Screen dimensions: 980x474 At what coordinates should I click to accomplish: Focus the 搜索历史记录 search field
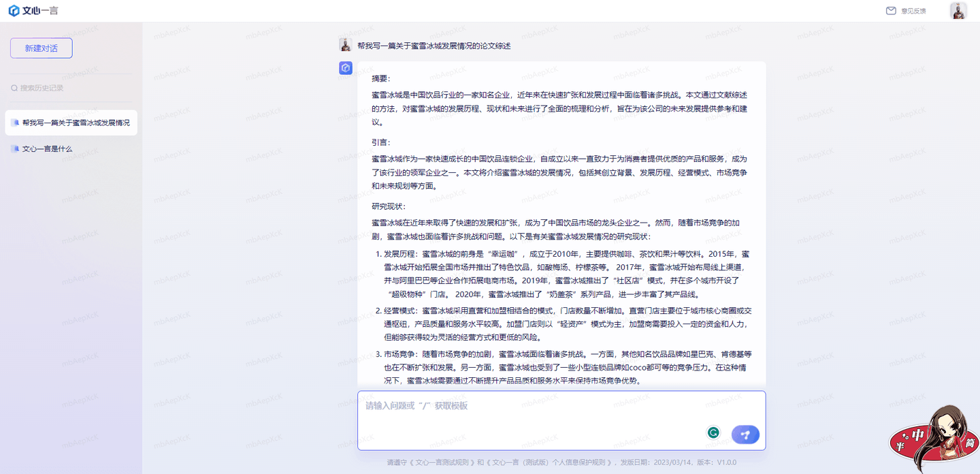coord(71,88)
